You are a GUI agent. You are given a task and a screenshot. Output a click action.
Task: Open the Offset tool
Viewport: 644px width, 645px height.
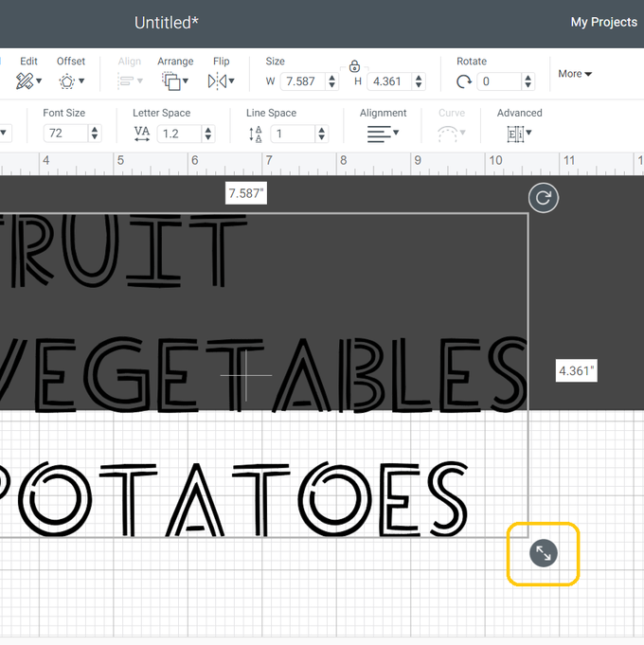click(x=71, y=81)
